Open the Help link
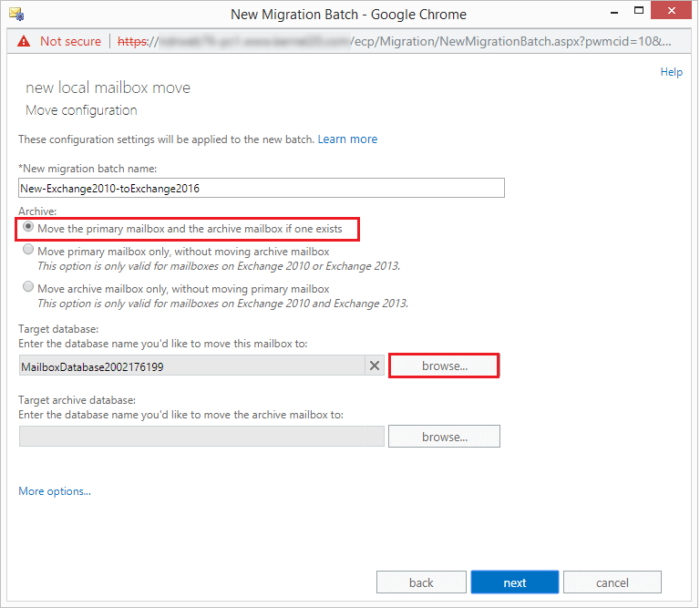This screenshot has width=700, height=608. [671, 72]
